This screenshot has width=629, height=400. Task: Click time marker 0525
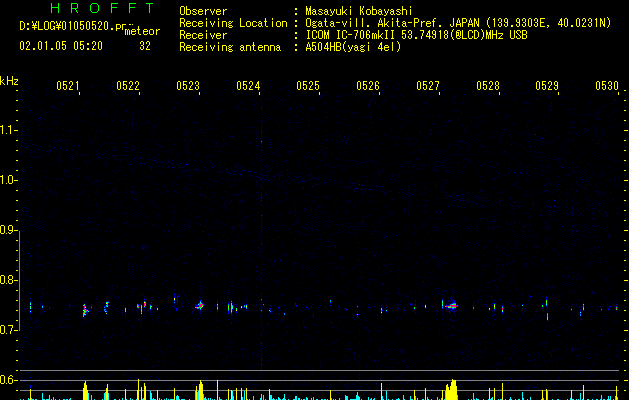308,85
